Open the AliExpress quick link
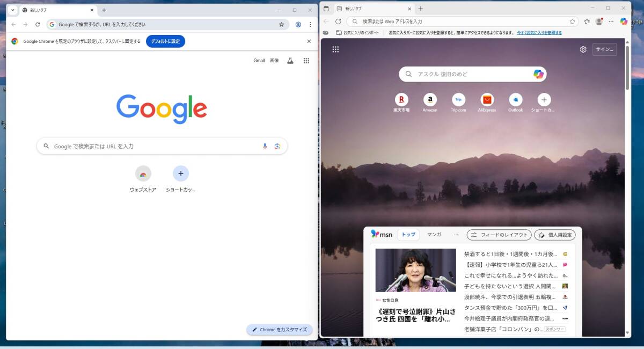This screenshot has width=644, height=349. [x=487, y=103]
